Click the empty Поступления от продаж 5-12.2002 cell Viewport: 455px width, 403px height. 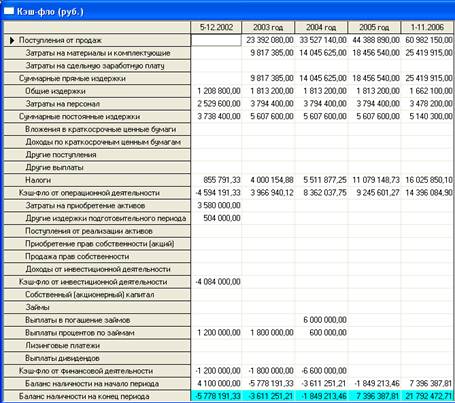216,40
